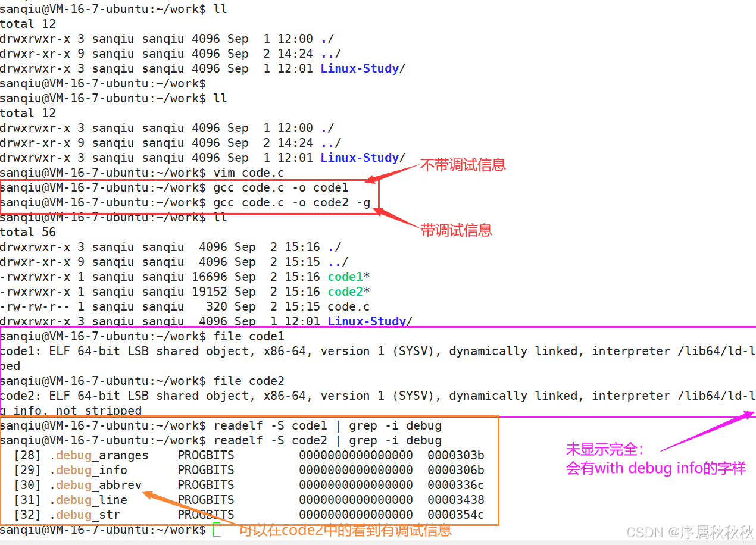The image size is (756, 545).
Task: Click the 'file code1' command
Action: 249,336
